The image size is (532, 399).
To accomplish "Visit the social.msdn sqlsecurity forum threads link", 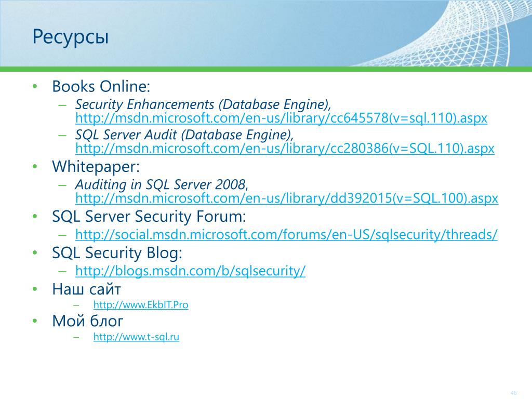I will 286,234.
